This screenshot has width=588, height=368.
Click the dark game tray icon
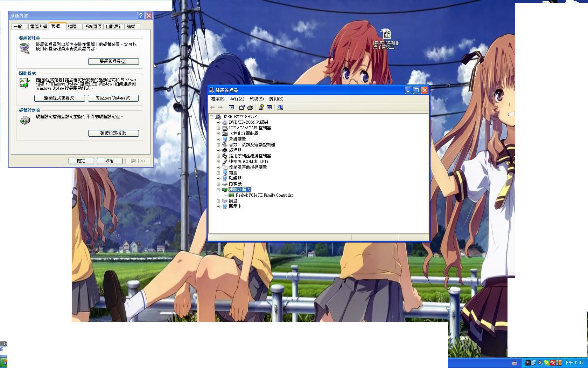(x=527, y=363)
